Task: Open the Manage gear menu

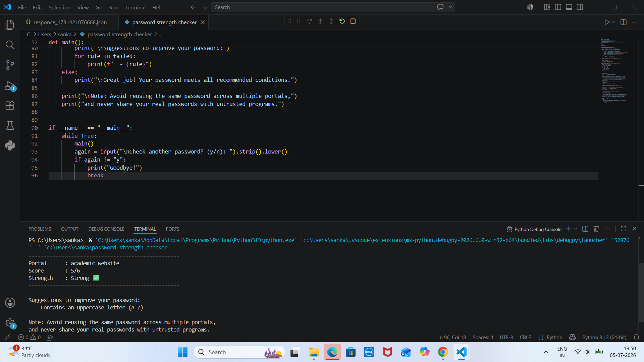Action: point(10,323)
